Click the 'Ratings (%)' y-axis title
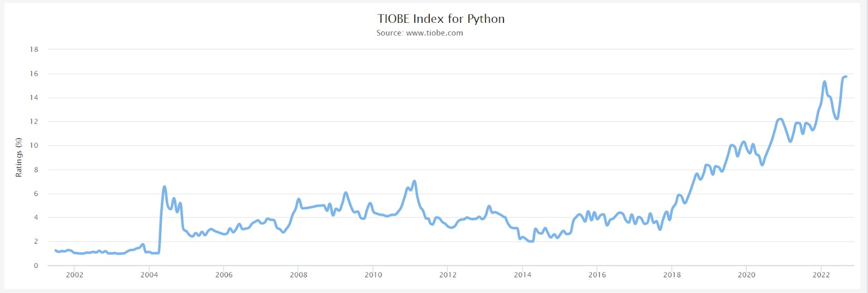The width and height of the screenshot is (868, 293). [x=19, y=158]
